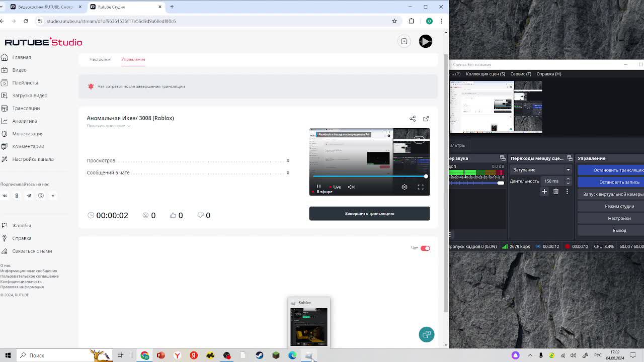Screen dimensions: 644x362
Task: Click the add-video icon in header
Action: click(x=404, y=41)
